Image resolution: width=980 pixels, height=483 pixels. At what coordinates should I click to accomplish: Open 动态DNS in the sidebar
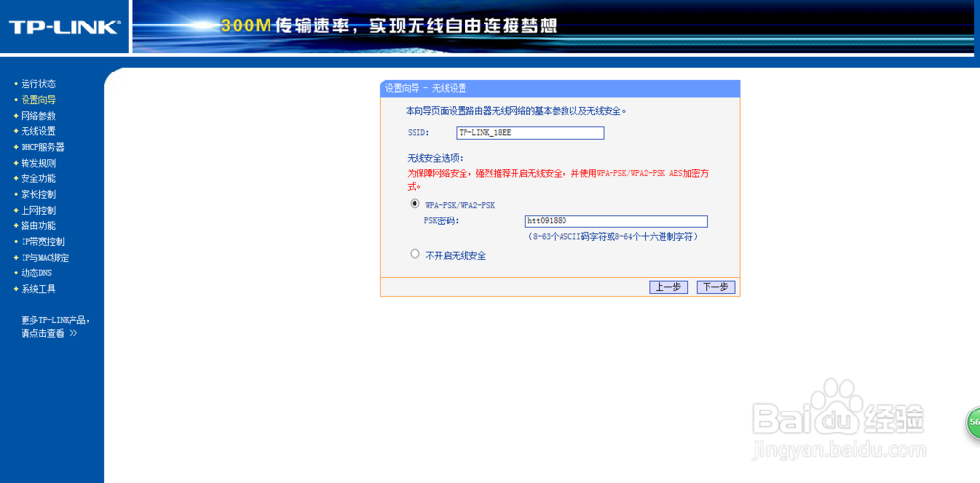[x=36, y=273]
